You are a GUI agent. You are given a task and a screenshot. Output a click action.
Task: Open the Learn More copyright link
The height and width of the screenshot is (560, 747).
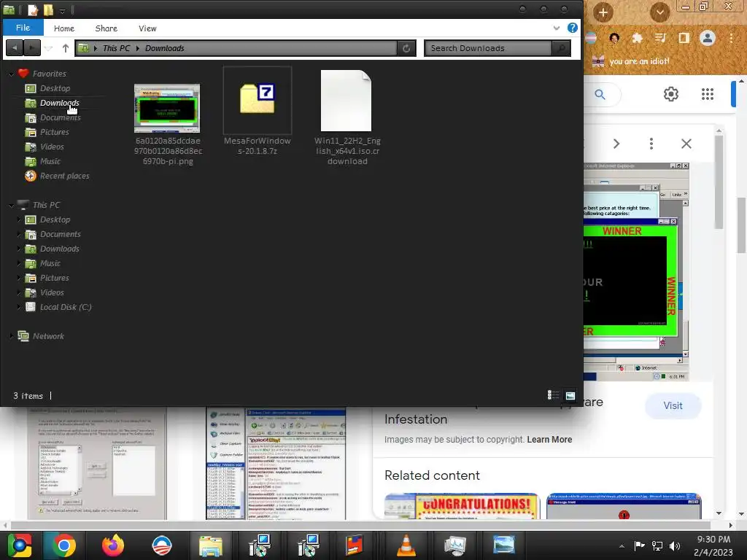pos(549,440)
